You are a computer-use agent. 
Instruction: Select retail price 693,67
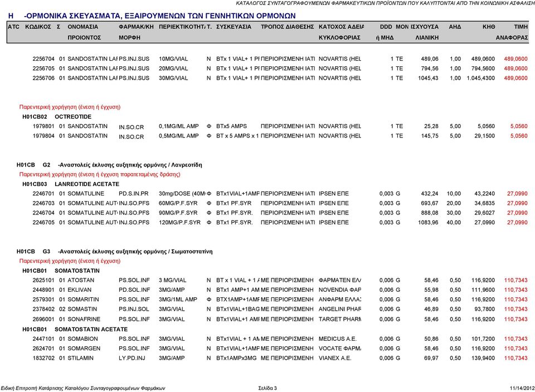pyautogui.click(x=430, y=203)
